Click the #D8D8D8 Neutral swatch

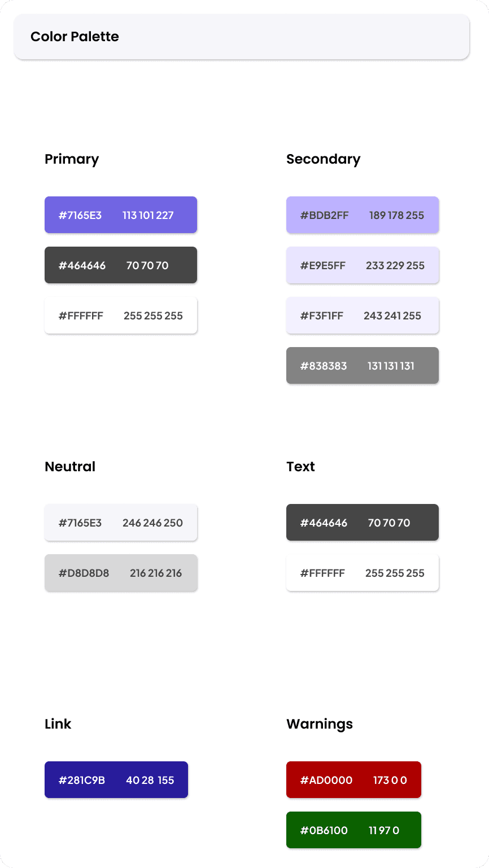[x=120, y=572]
